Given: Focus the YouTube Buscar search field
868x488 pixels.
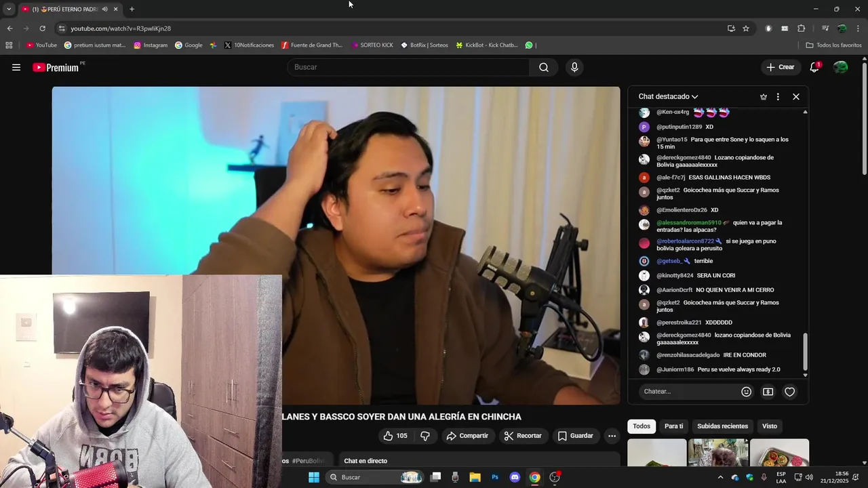Looking at the screenshot, I should pyautogui.click(x=408, y=67).
